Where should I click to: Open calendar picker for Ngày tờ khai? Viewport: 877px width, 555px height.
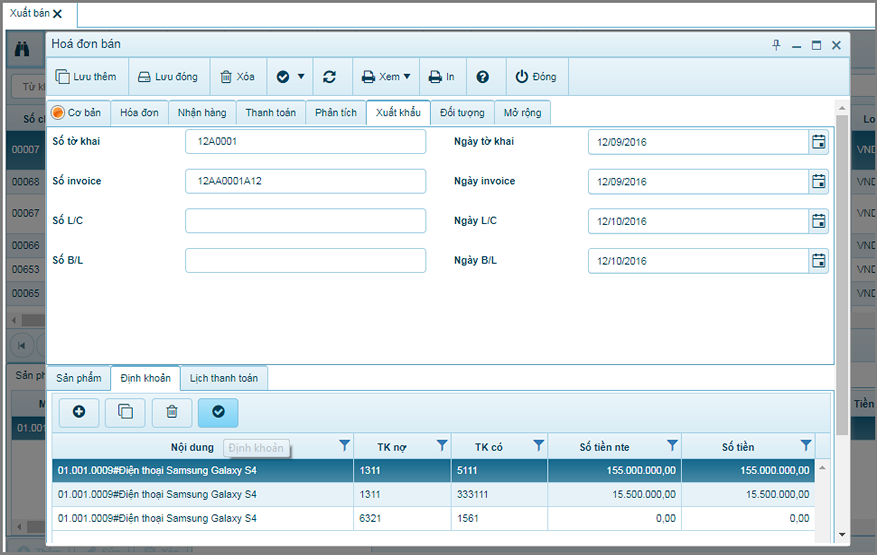(x=819, y=142)
